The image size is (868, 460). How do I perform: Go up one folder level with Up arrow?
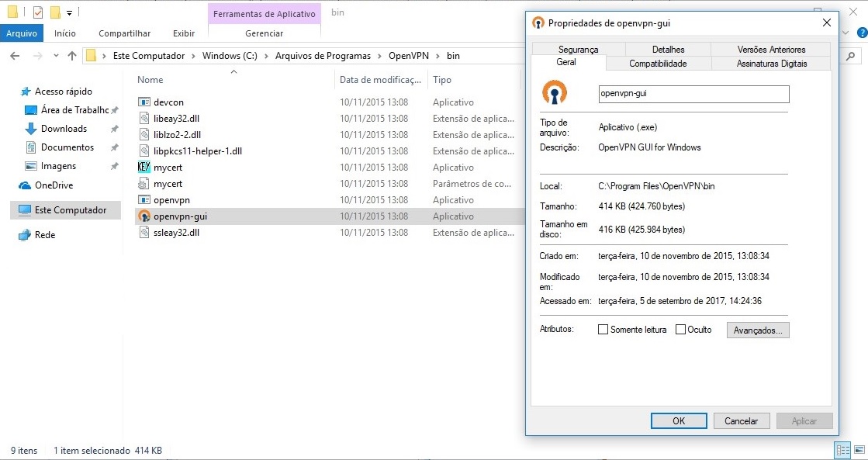click(x=72, y=55)
